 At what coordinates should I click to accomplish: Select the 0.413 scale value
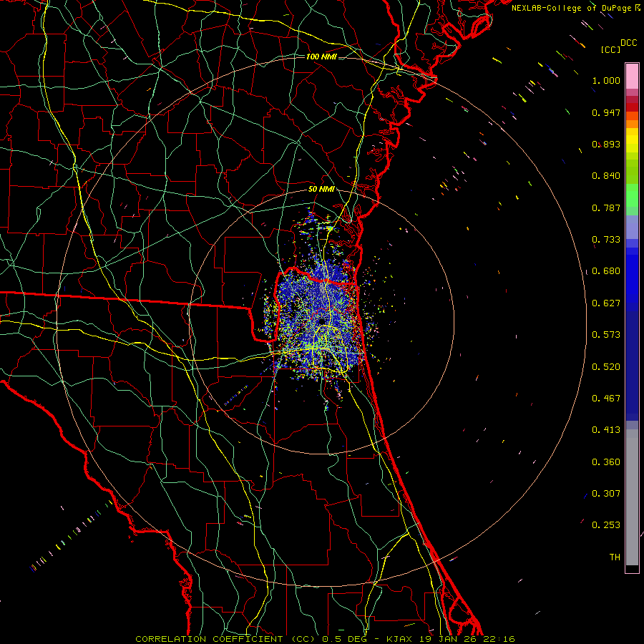point(606,430)
